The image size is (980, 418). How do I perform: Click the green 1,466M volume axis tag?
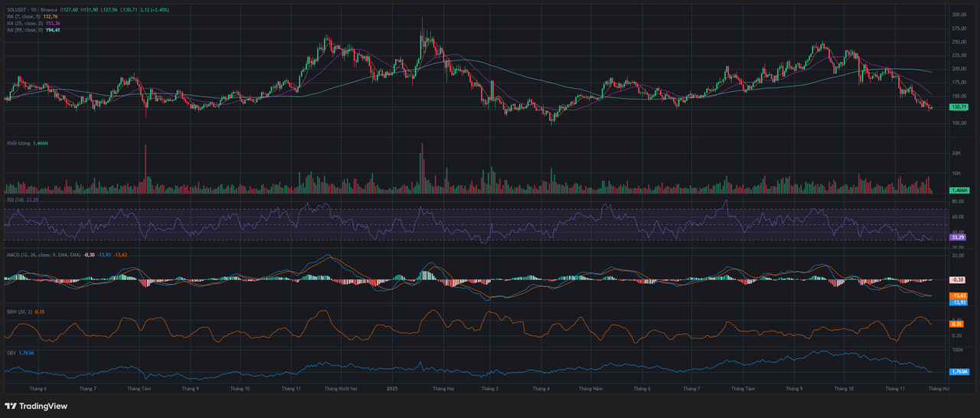pyautogui.click(x=959, y=190)
